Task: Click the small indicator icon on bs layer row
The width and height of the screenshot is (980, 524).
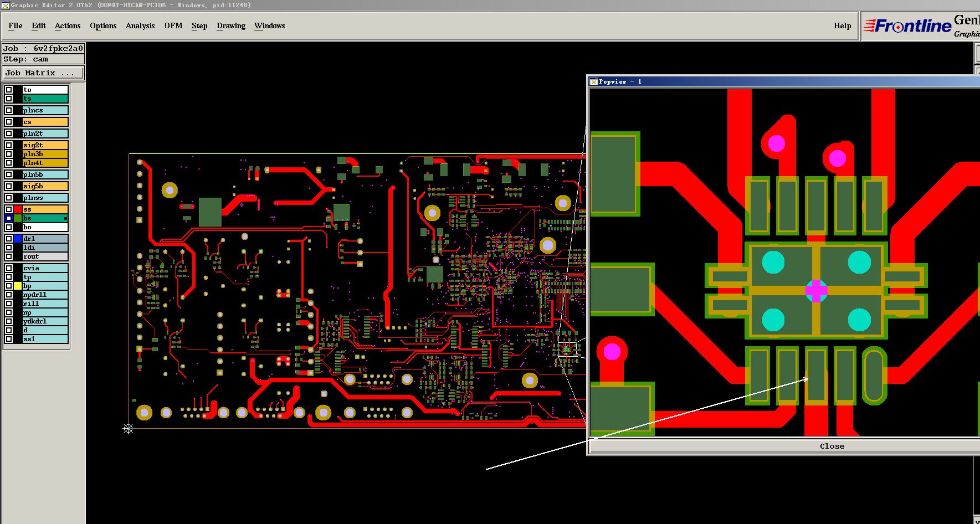Action: pyautogui.click(x=65, y=219)
